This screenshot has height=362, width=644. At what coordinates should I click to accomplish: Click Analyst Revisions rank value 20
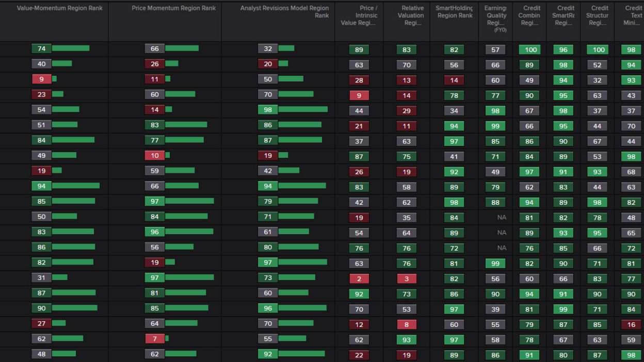[268, 64]
